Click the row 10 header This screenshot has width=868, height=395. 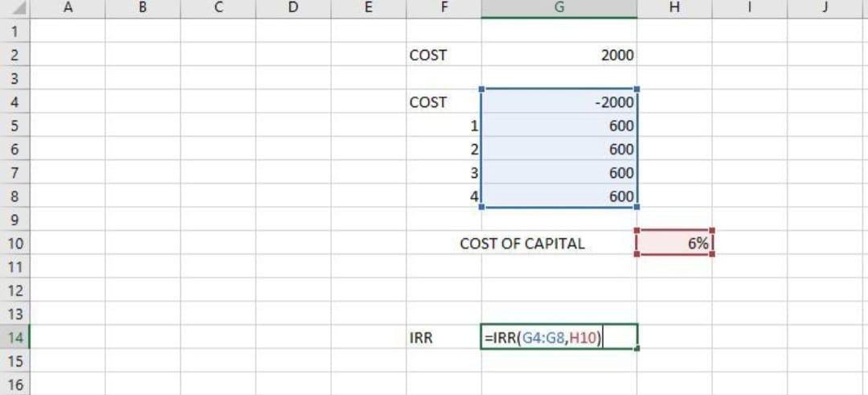tap(14, 243)
